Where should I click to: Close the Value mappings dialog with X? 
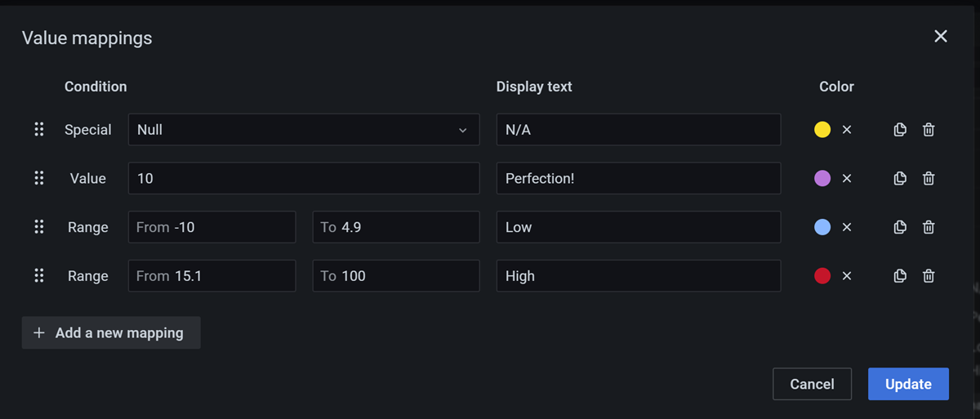[x=941, y=36]
